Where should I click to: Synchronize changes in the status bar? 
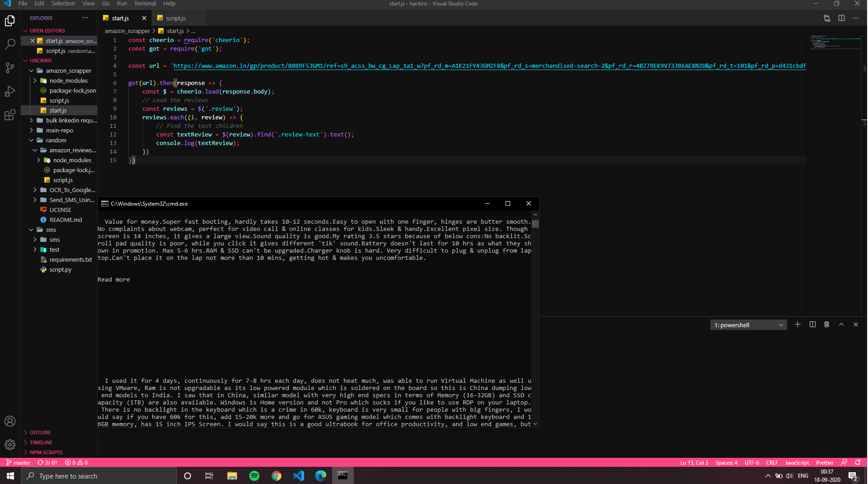point(47,462)
